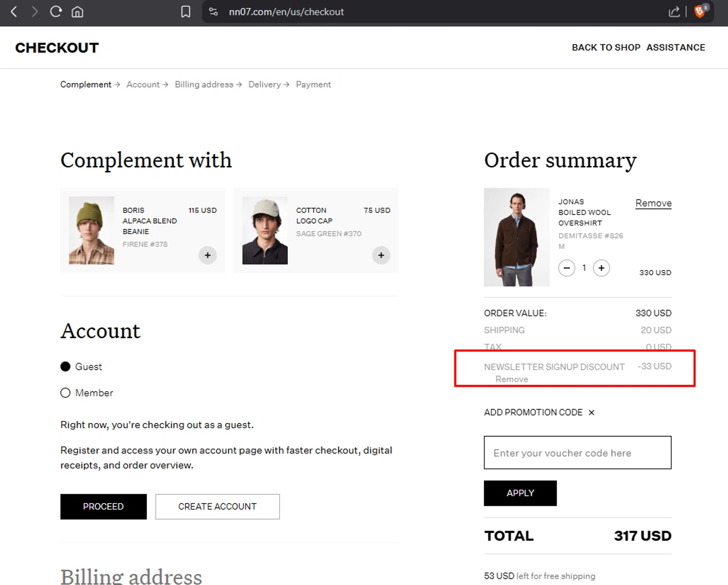Click the Cotton Logo Cap name
The width and height of the screenshot is (728, 585).
coord(314,216)
